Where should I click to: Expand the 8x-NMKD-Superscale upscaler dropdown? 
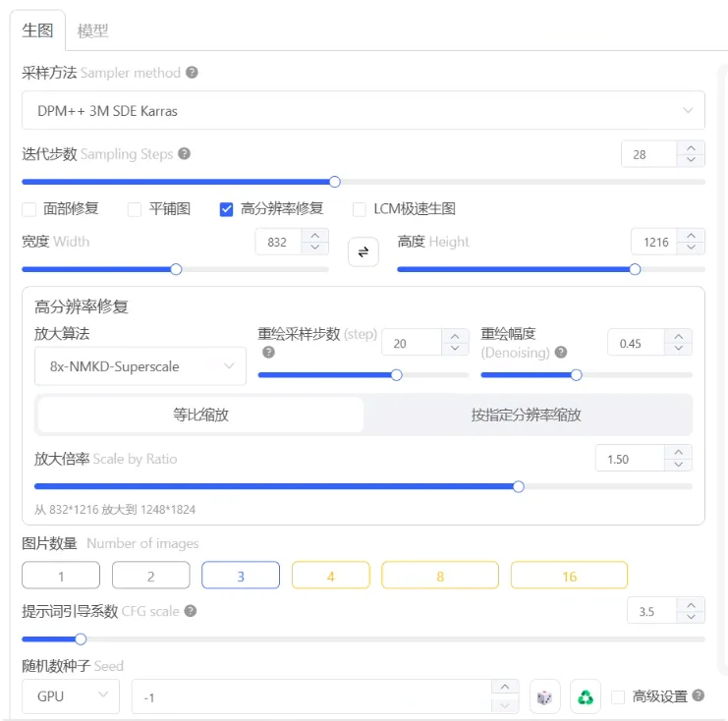[140, 366]
